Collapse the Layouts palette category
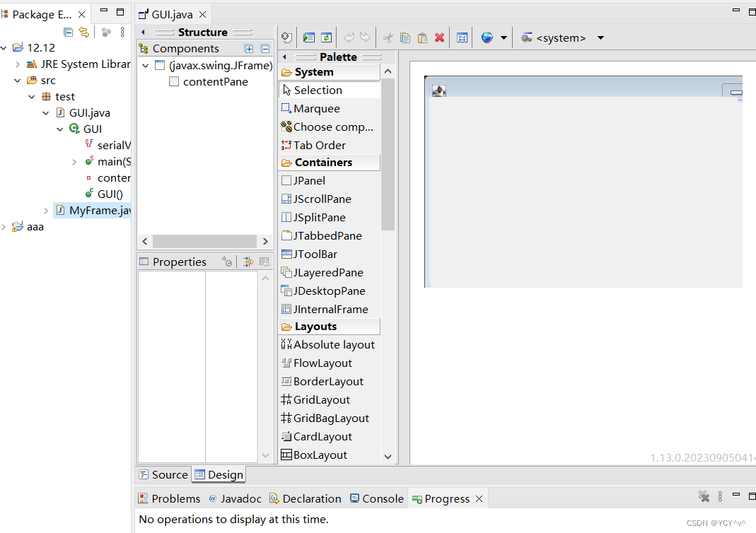The image size is (756, 533). pyautogui.click(x=330, y=327)
